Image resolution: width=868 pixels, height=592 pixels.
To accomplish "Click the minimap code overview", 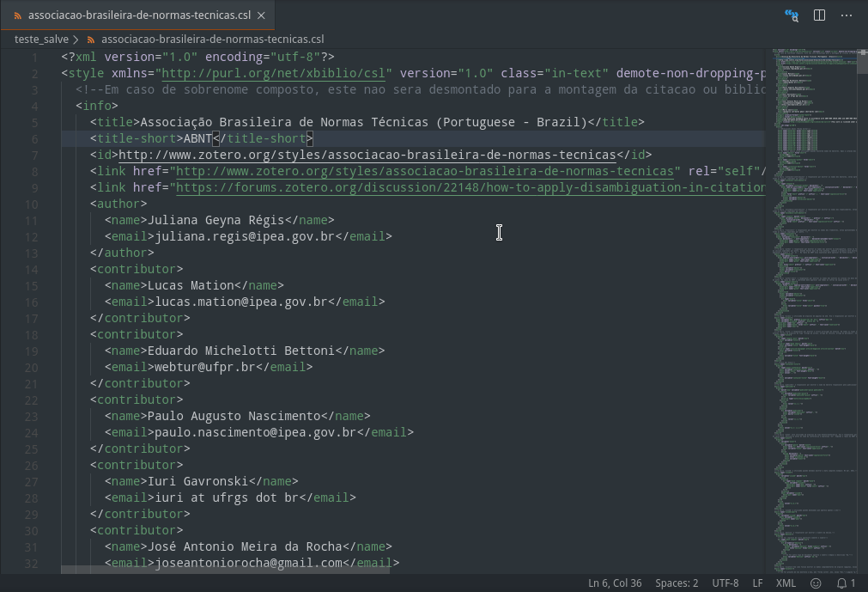I will pyautogui.click(x=814, y=310).
